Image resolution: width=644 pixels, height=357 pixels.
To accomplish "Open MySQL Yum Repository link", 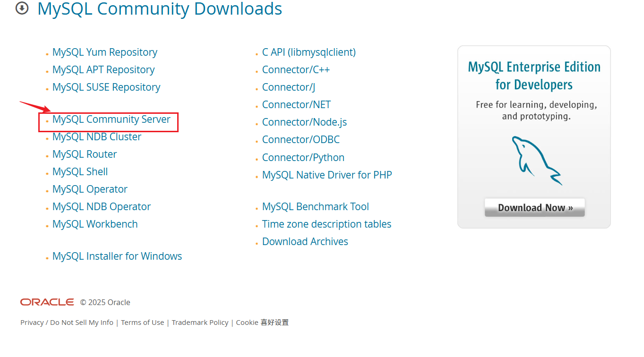I will pos(105,52).
